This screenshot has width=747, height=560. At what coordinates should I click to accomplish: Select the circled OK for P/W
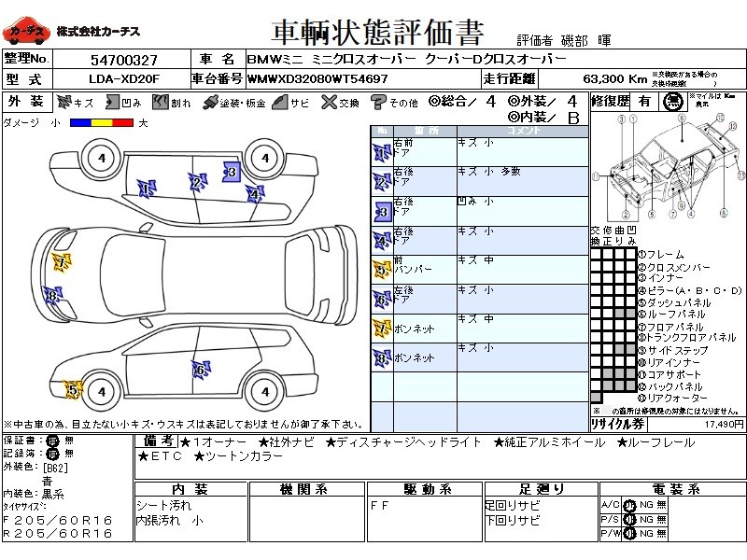coord(629,534)
